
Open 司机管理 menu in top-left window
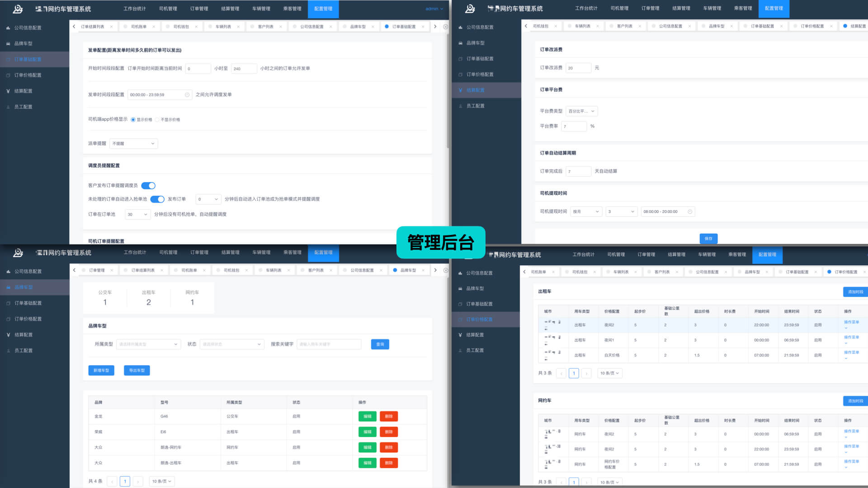168,9
